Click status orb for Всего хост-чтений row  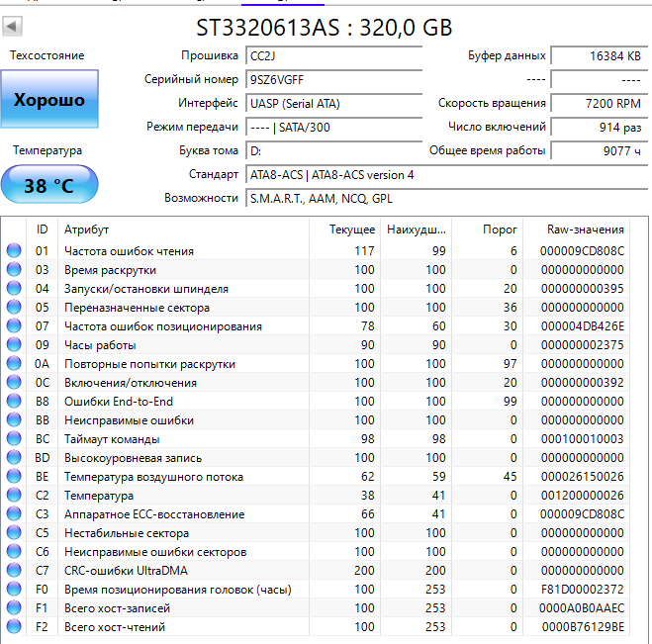point(14,626)
